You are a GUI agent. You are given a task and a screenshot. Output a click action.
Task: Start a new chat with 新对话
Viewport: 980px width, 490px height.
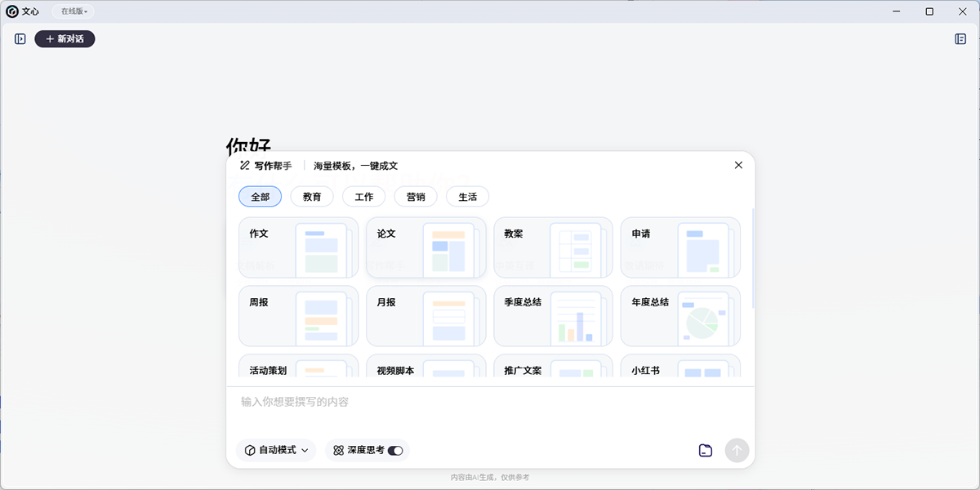[65, 38]
